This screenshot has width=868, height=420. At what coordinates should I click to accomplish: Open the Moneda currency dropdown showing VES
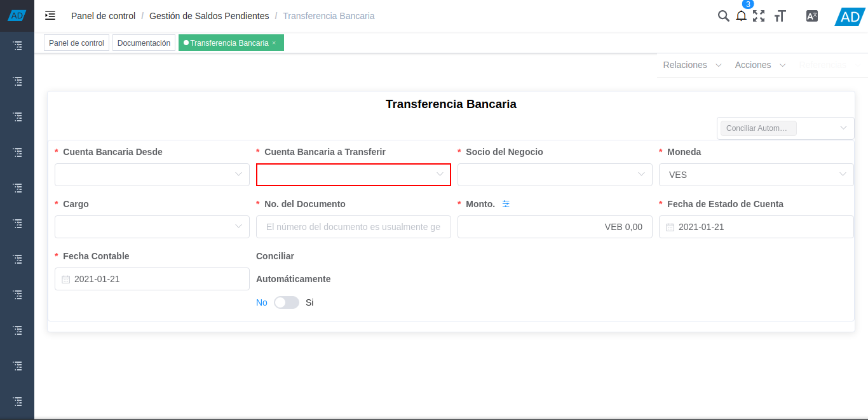[x=756, y=174]
